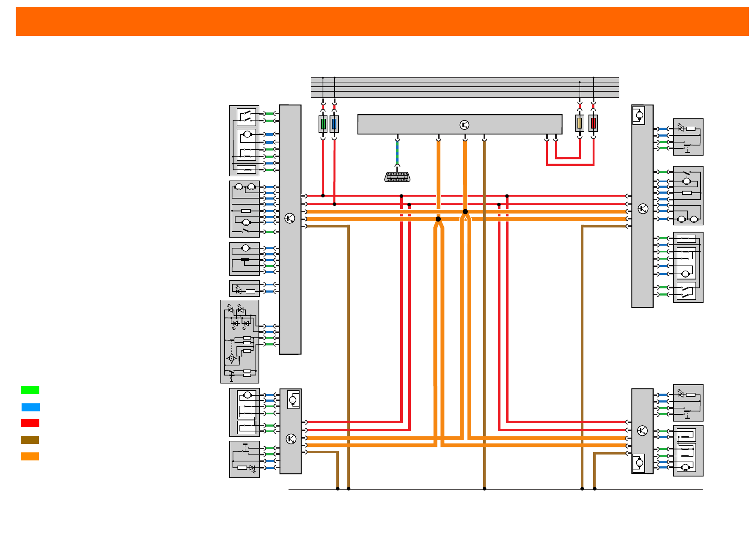The image size is (756, 534).
Task: Click the diagnostic connector icon
Action: tap(397, 177)
